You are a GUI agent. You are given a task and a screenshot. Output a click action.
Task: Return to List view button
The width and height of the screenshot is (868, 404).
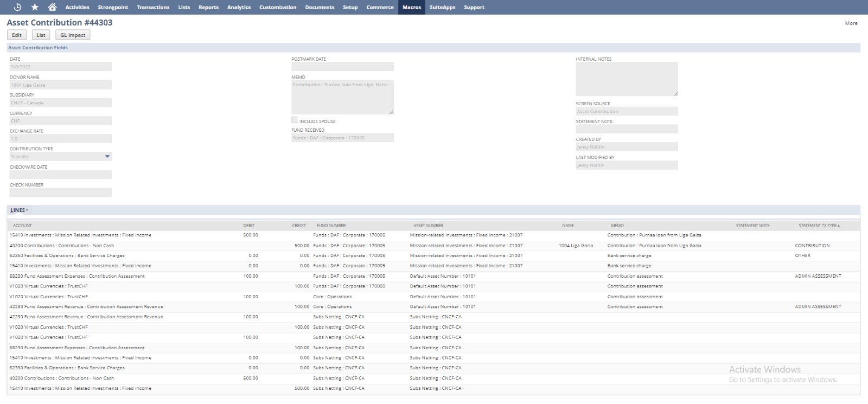point(41,35)
